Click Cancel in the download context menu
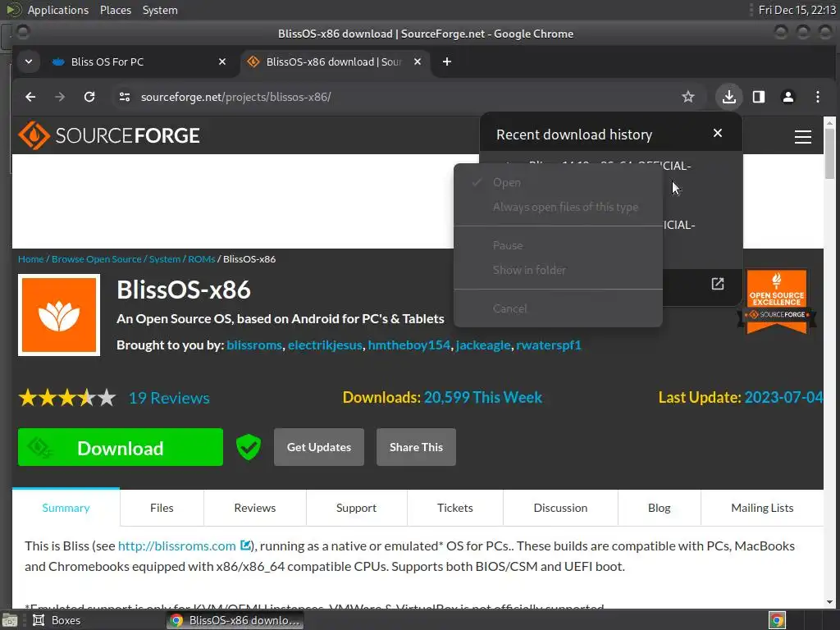 click(x=558, y=308)
